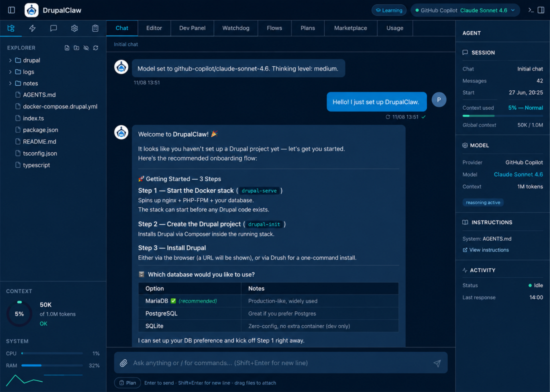550x392 pixels.
Task: Switch to the Usage tab
Action: pyautogui.click(x=395, y=28)
